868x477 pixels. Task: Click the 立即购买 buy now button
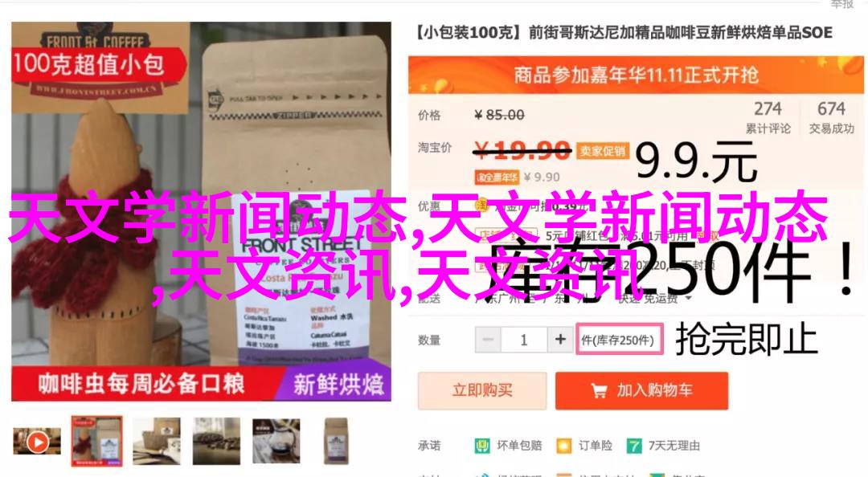tap(482, 391)
